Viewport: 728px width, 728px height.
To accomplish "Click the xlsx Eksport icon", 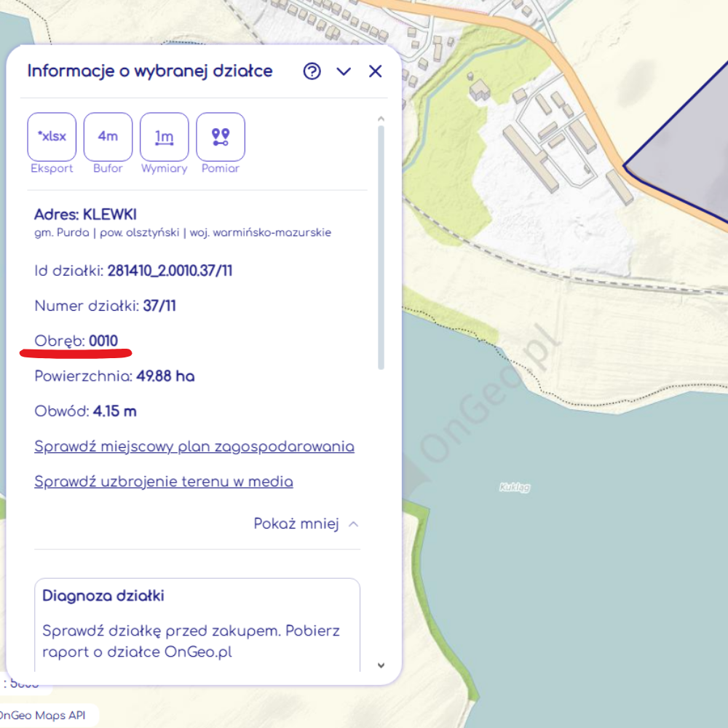I will [x=52, y=137].
